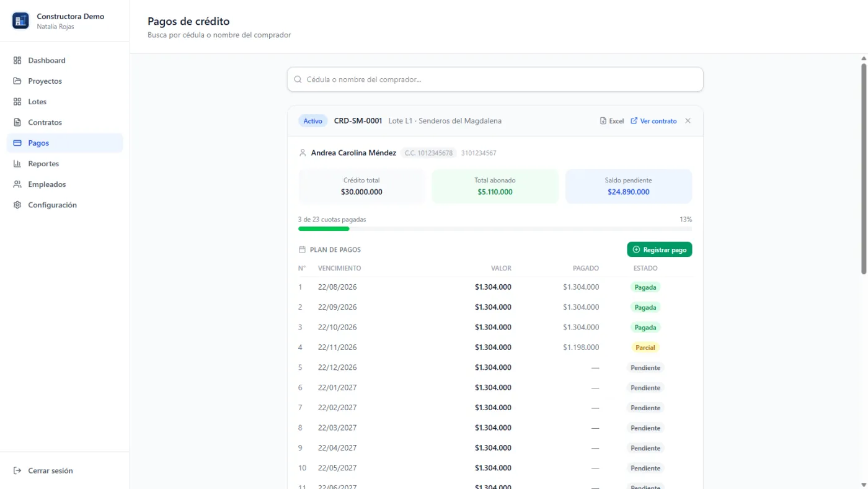This screenshot has height=489, width=868.
Task: Click the $5.110.000 total abonado value
Action: [495, 192]
